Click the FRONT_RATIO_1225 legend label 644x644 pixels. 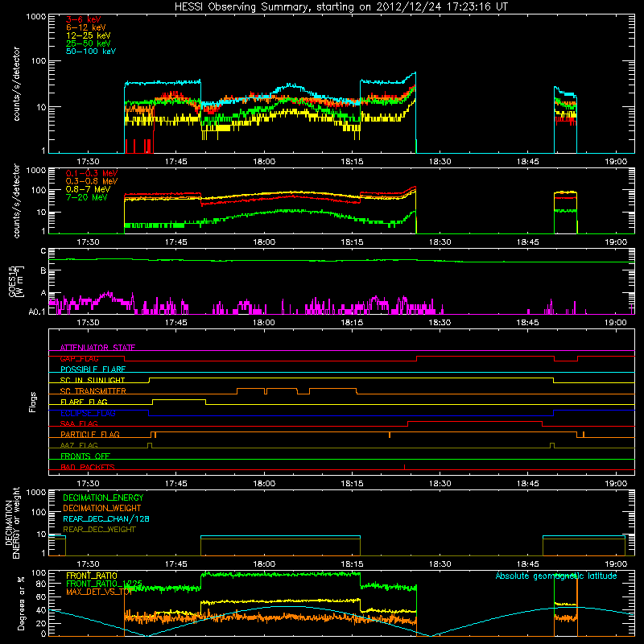[104, 584]
